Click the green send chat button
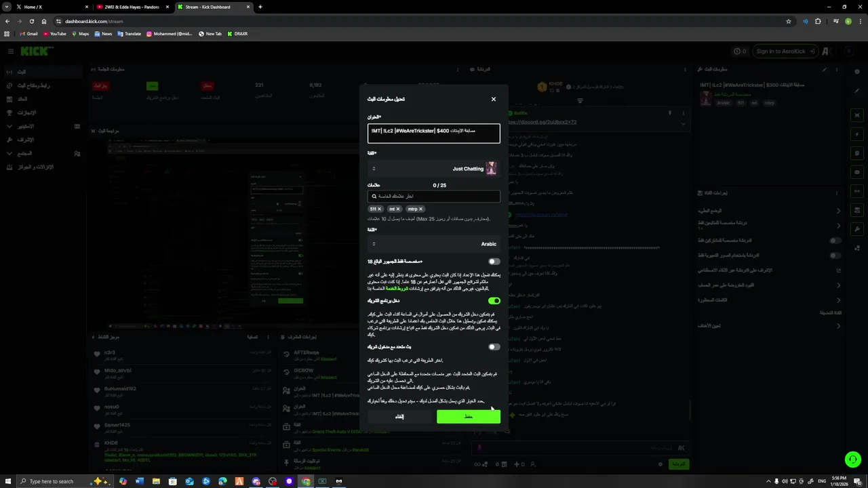The height and width of the screenshot is (488, 868). (679, 464)
